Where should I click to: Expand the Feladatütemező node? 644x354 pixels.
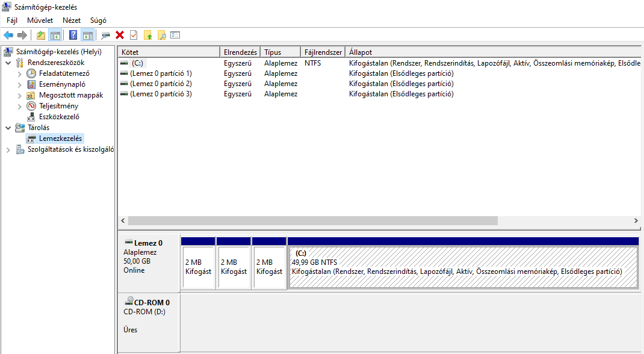19,74
